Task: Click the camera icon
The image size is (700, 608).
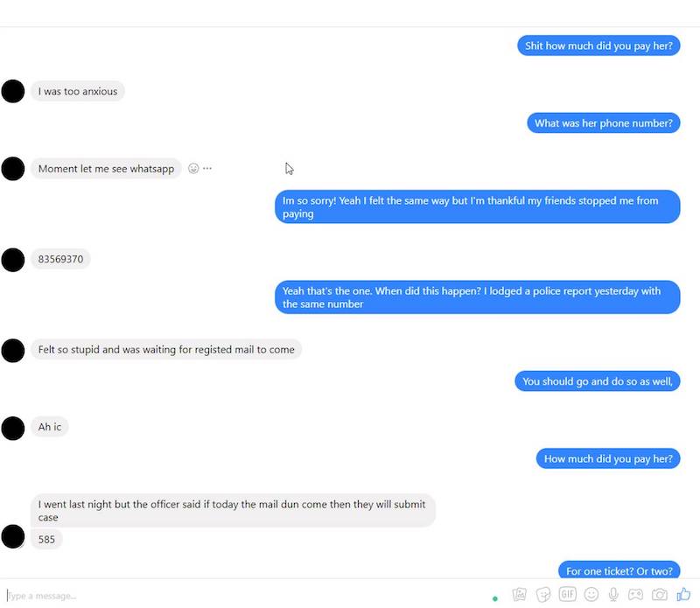Action: point(660,595)
